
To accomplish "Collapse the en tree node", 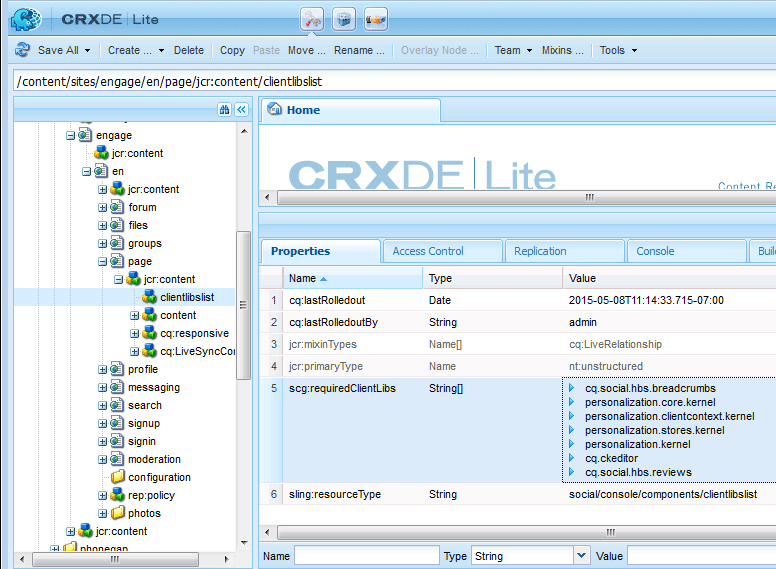I will pos(87,172).
